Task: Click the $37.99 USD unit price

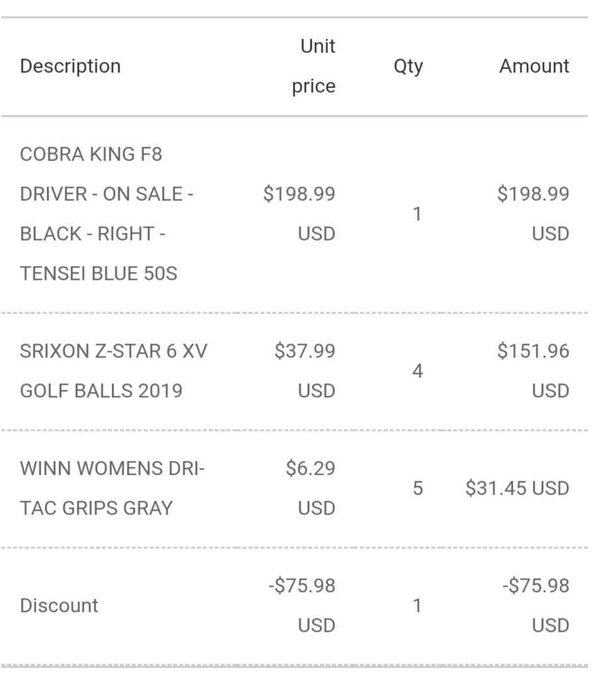Action: [x=306, y=371]
